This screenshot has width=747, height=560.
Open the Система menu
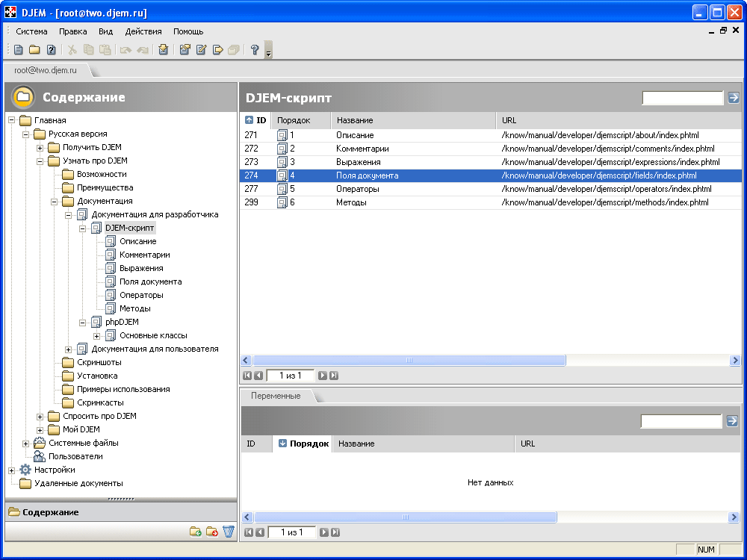click(x=31, y=31)
